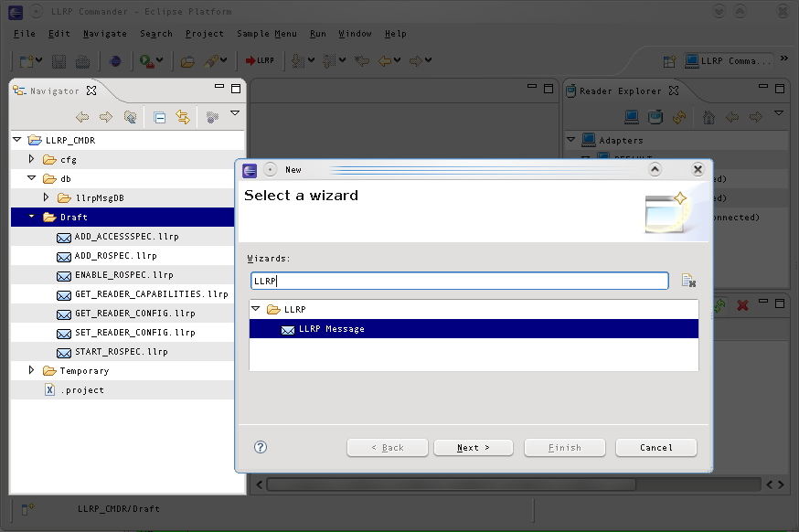Click the External Tools run icon
This screenshot has height=532, width=799.
pyautogui.click(x=147, y=61)
